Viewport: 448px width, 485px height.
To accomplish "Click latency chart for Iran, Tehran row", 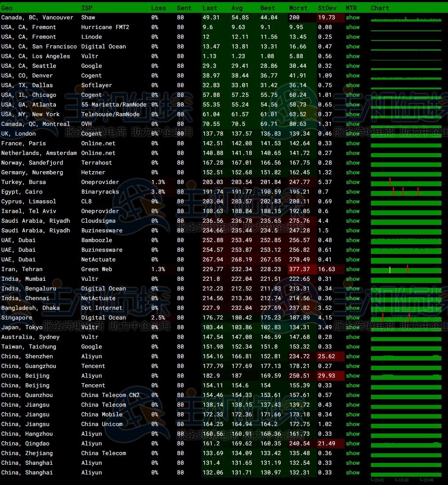I will pos(406,269).
